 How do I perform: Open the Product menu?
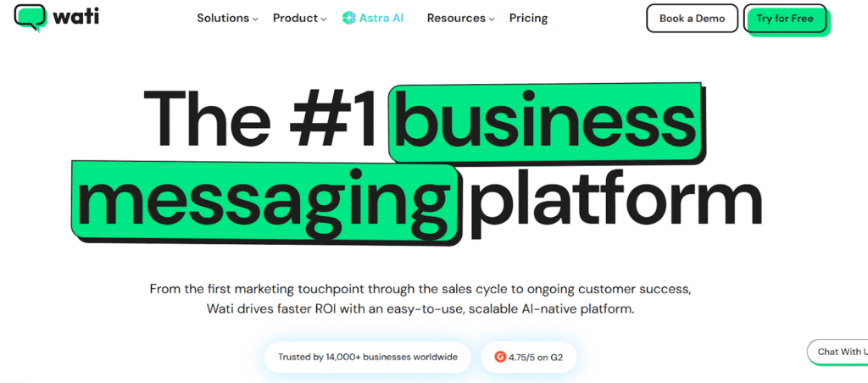[x=295, y=18]
